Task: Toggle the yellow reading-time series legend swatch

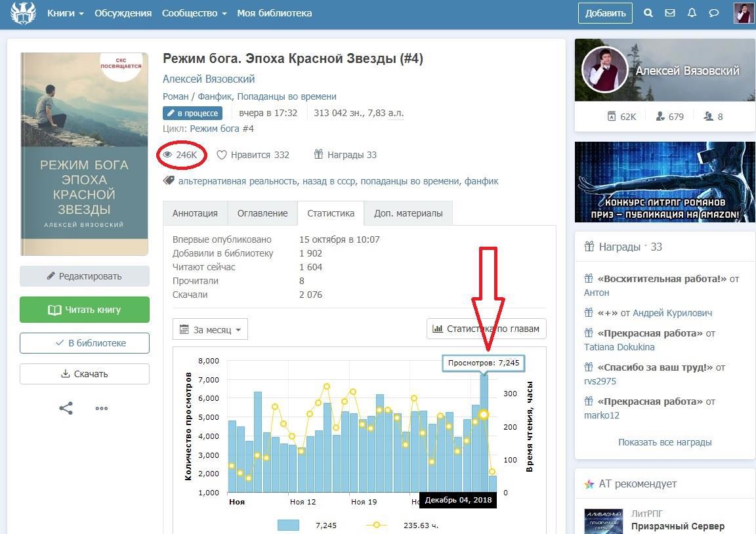Action: 376,525
